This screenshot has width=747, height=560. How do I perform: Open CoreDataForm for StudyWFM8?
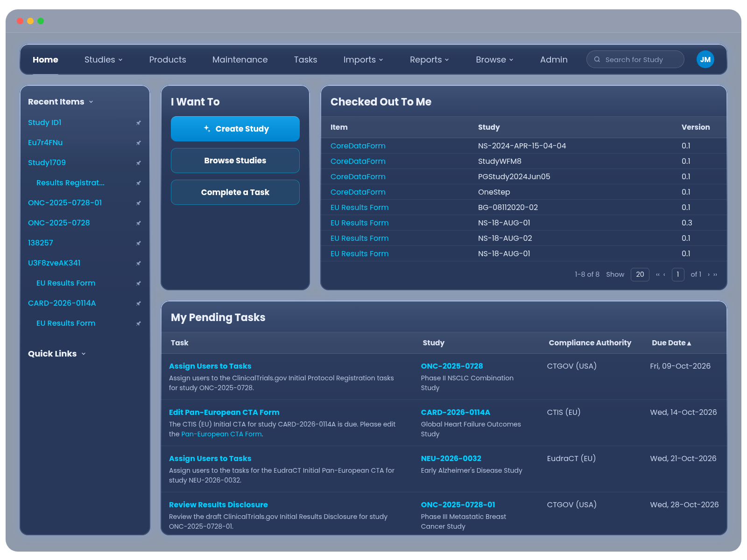click(358, 161)
